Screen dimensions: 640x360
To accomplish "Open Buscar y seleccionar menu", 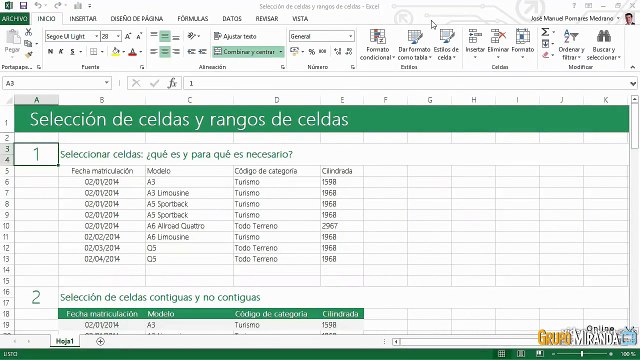I will 604,45.
